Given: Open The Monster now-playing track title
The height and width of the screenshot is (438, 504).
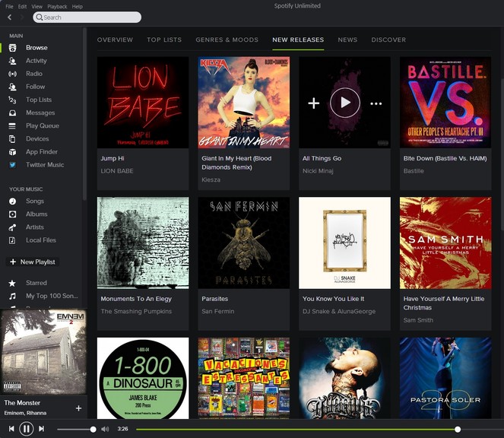Looking at the screenshot, I should coord(22,403).
